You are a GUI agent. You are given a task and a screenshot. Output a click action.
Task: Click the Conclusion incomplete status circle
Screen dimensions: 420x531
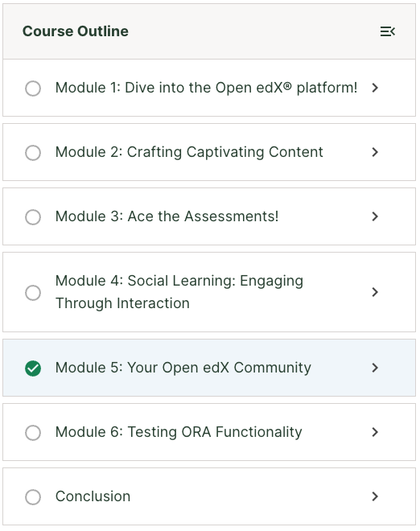[33, 497]
